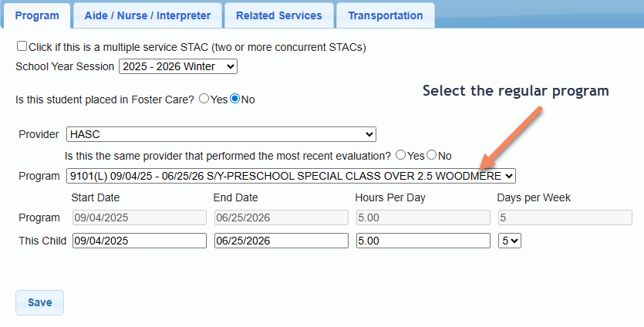Expand the Provider dropdown
This screenshot has height=327, width=644.
221,134
